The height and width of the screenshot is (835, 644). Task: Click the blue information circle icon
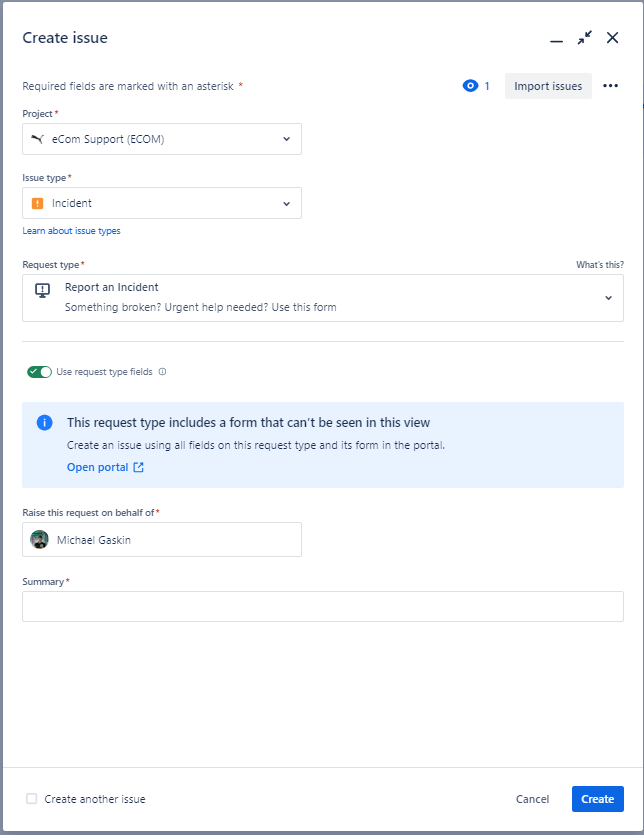click(45, 423)
